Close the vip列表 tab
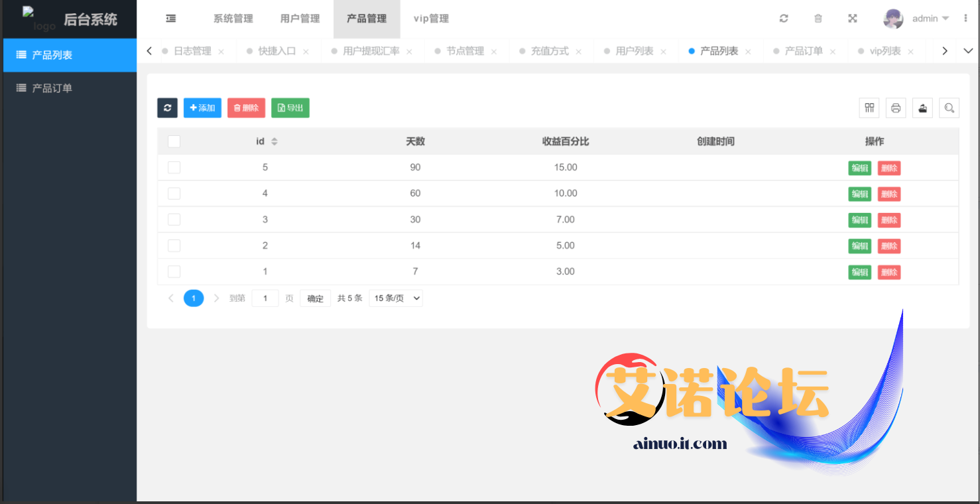 point(911,52)
